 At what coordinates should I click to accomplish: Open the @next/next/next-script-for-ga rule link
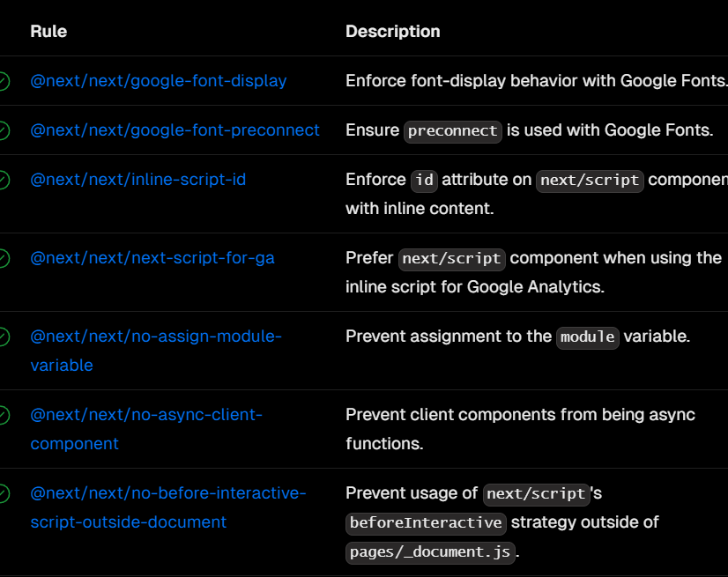pyautogui.click(x=152, y=257)
